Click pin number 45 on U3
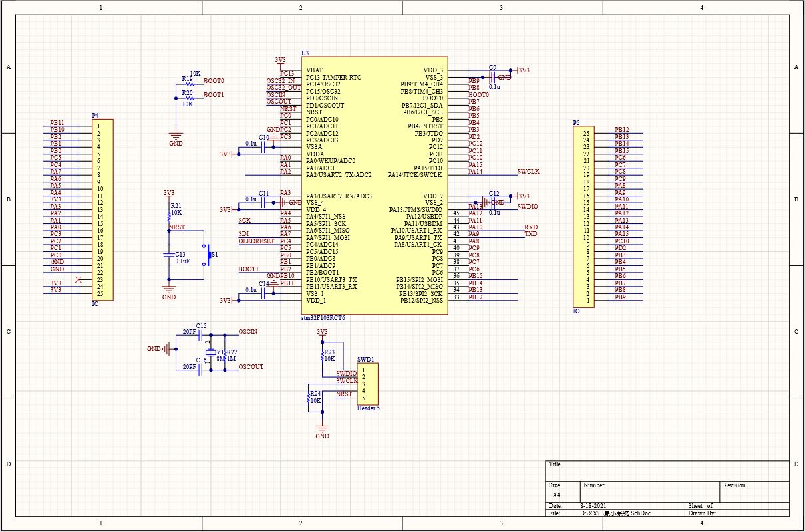 pyautogui.click(x=456, y=213)
